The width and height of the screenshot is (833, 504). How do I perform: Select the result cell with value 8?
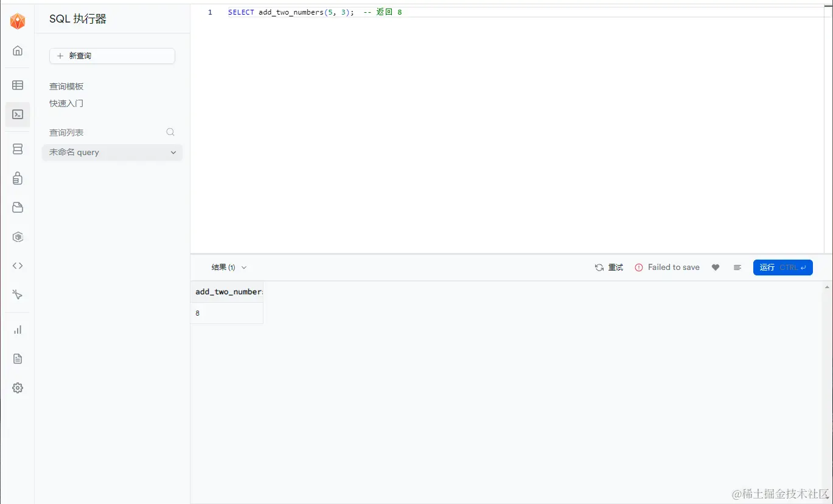click(x=227, y=313)
